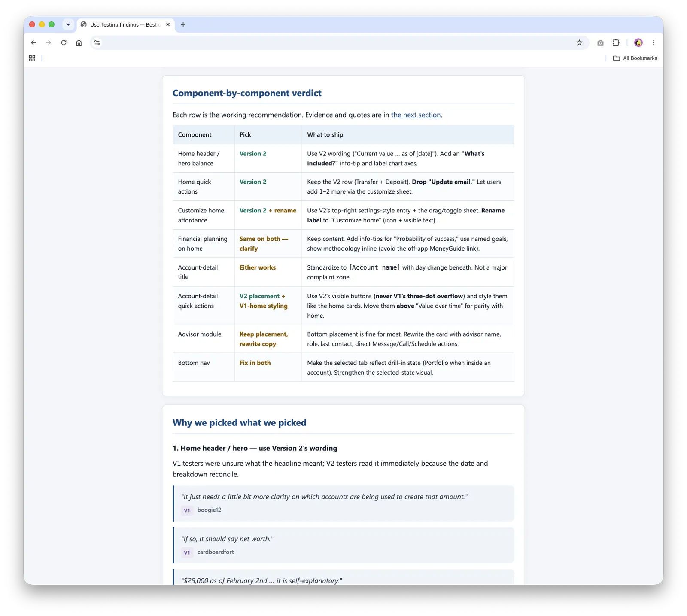Image resolution: width=687 pixels, height=616 pixels.
Task: Click the 'Fix in both' pick
Action: tap(255, 363)
